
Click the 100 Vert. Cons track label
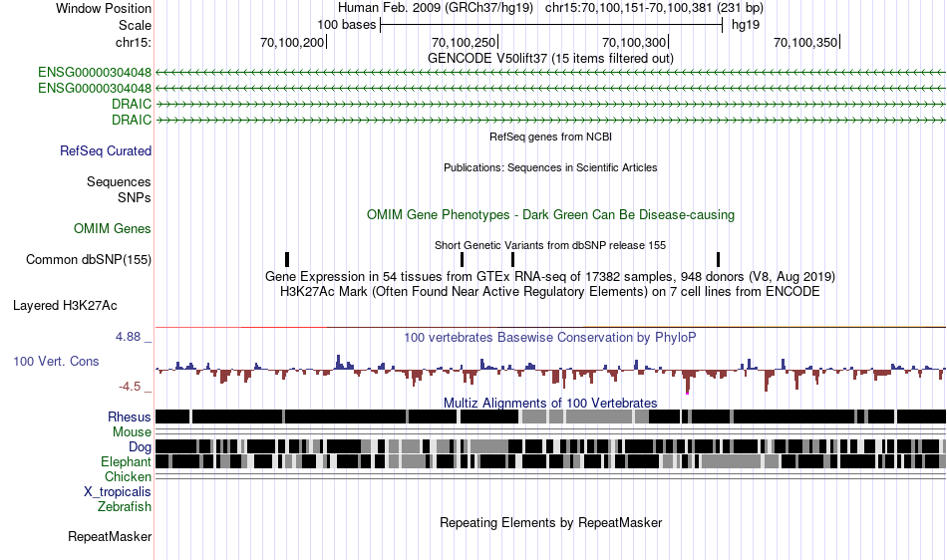tap(56, 361)
